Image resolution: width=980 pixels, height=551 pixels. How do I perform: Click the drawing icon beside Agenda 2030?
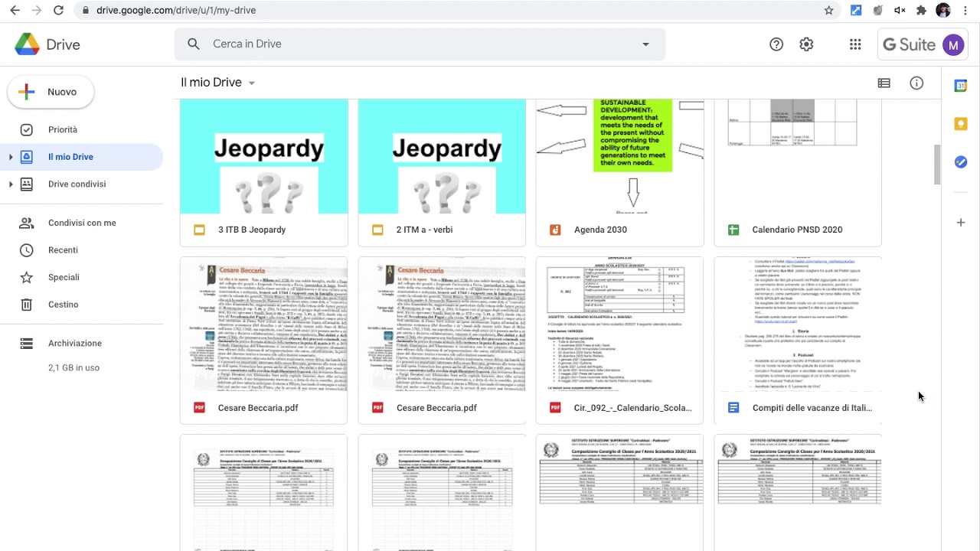coord(556,230)
